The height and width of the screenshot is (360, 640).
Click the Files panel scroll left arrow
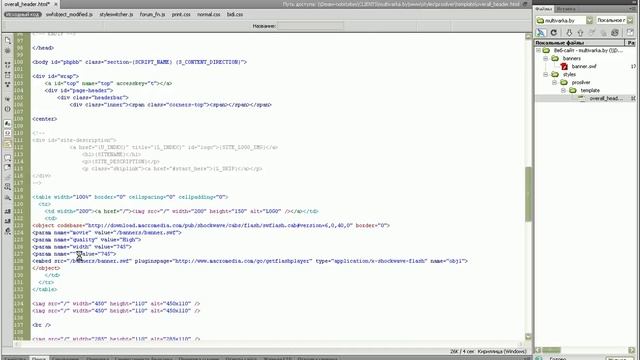point(538,350)
